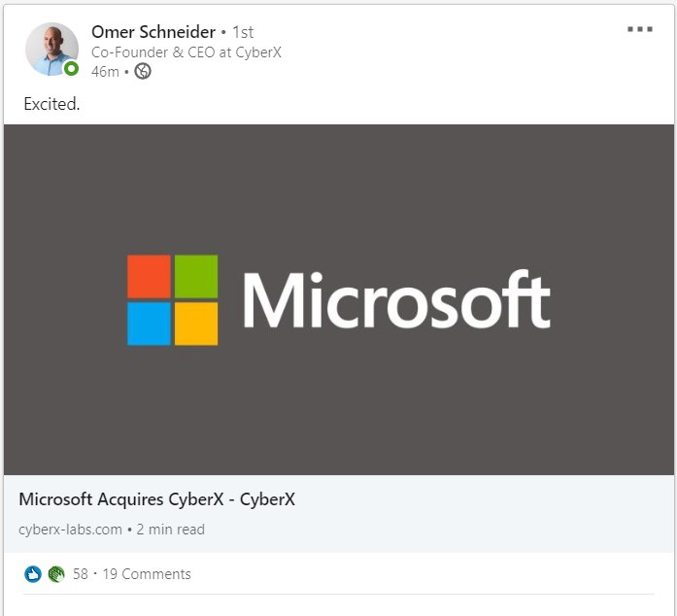Click Omer Schneider's profile photo
Viewport: 677px width, 616px height.
coord(51,49)
